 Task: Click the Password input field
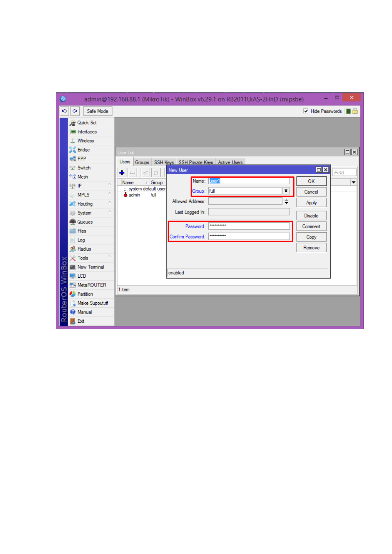(249, 226)
